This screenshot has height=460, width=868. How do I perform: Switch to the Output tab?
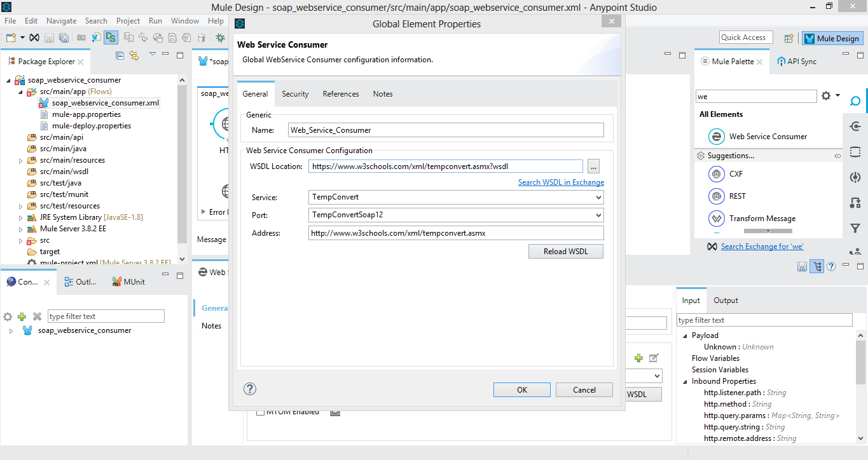pyautogui.click(x=726, y=301)
